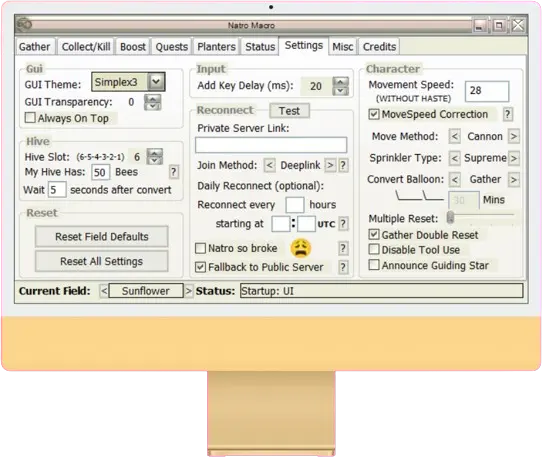
Task: Click the Hive Slot spinner arrows
Action: (154, 157)
